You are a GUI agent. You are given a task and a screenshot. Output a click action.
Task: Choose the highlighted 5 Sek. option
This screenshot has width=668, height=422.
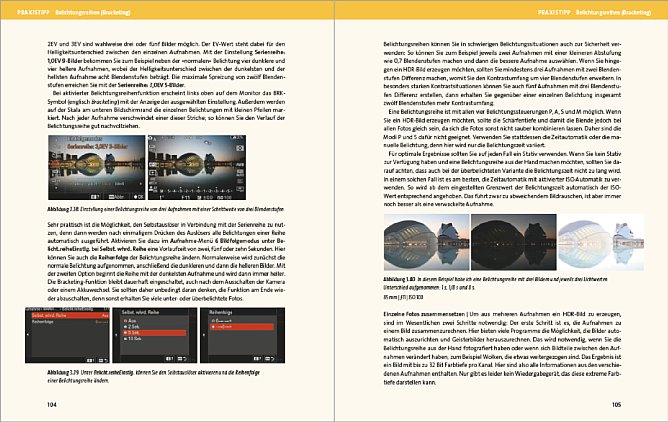pyautogui.click(x=155, y=333)
